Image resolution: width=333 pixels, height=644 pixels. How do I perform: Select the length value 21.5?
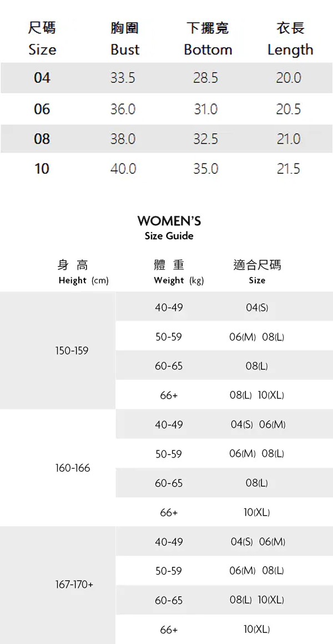289,169
